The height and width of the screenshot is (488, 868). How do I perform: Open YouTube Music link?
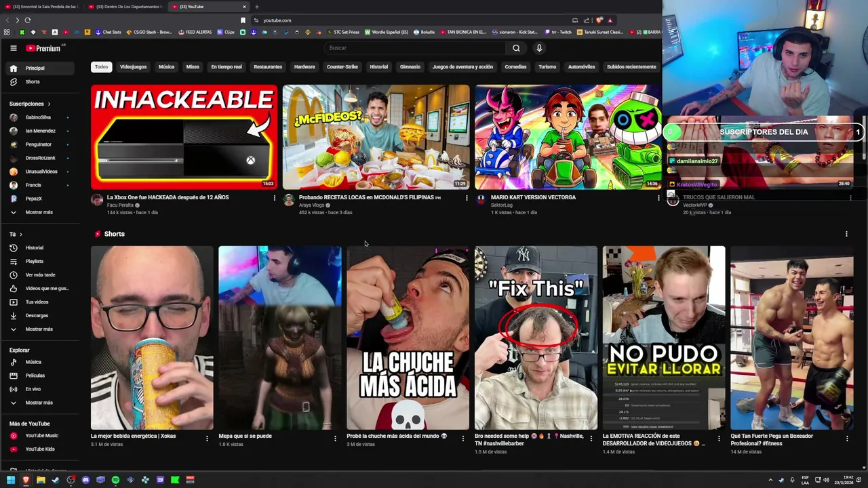[39, 435]
